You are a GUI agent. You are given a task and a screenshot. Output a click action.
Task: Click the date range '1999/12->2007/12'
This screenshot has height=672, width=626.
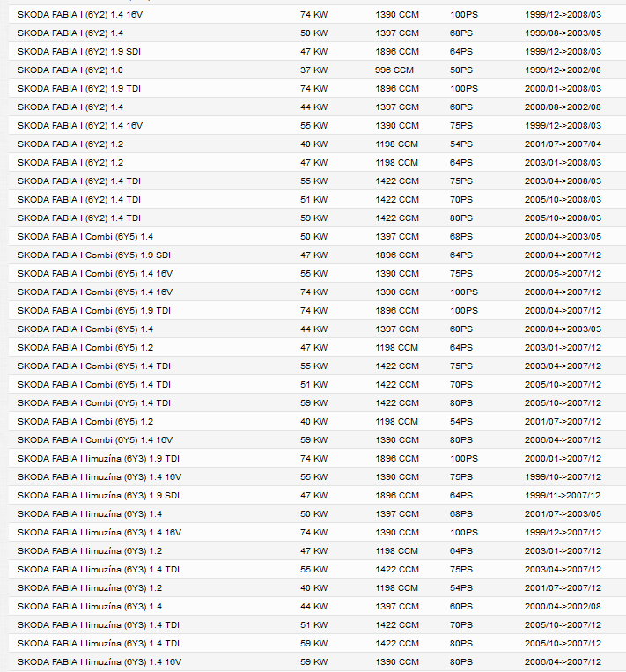[x=563, y=532]
